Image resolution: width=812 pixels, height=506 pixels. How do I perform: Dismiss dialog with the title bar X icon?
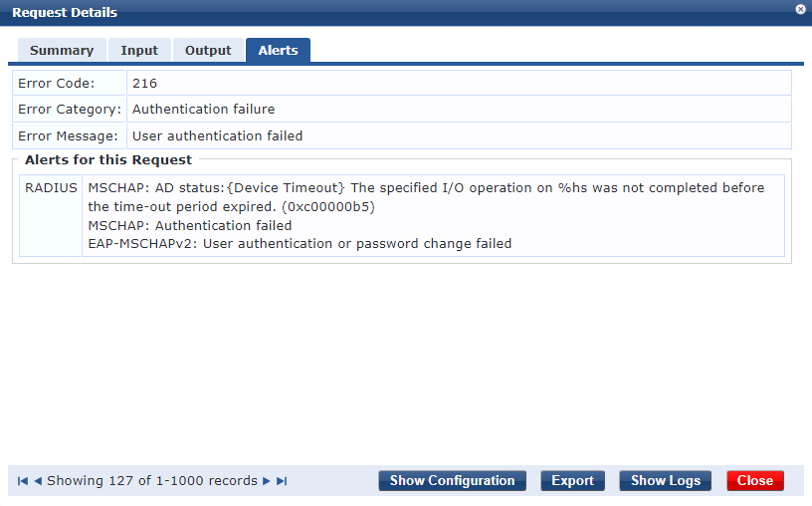click(800, 9)
